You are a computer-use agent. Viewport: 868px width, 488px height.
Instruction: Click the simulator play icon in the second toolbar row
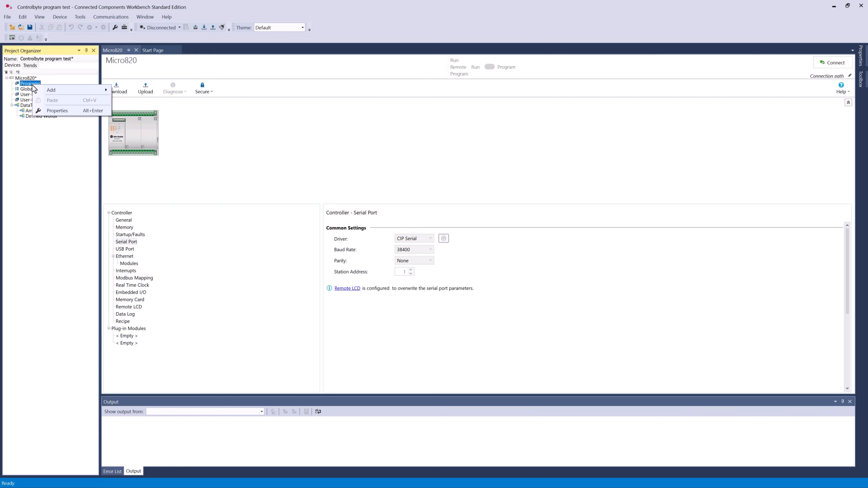[x=12, y=38]
